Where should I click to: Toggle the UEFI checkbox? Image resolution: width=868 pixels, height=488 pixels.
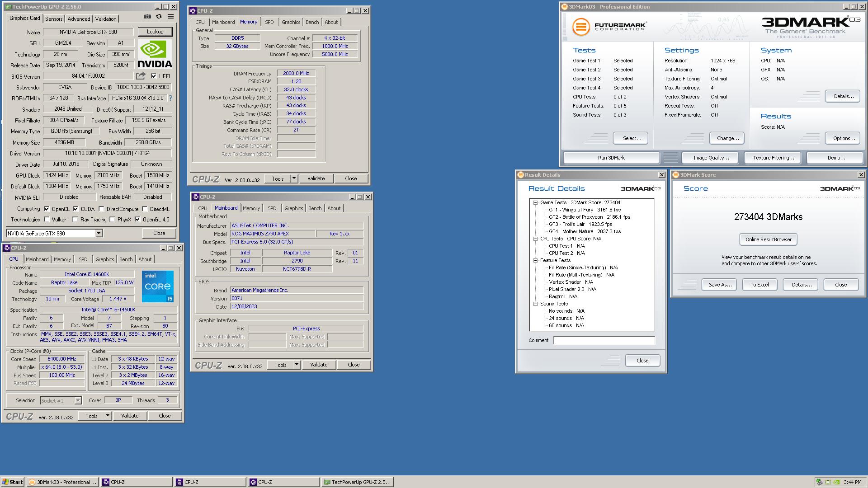click(x=154, y=76)
